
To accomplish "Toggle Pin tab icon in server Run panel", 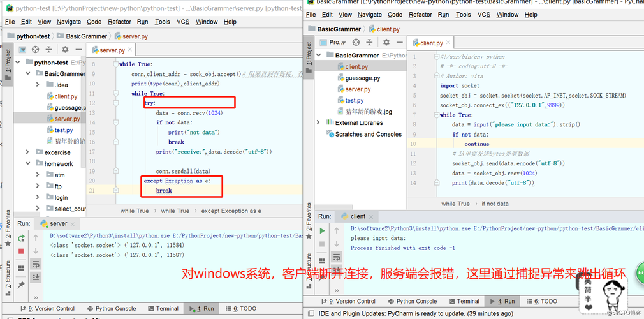I will pyautogui.click(x=21, y=285).
